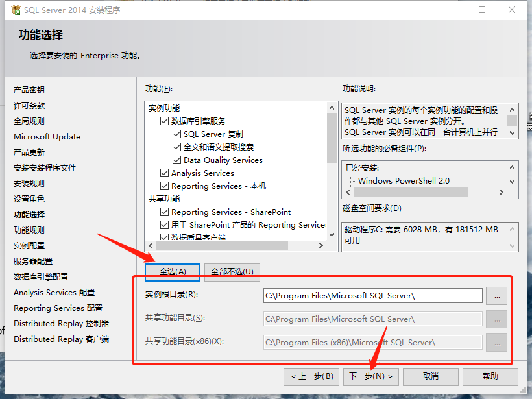532x399 pixels.
Task: Select the Reporting Services 配置 step
Action: tap(58, 308)
